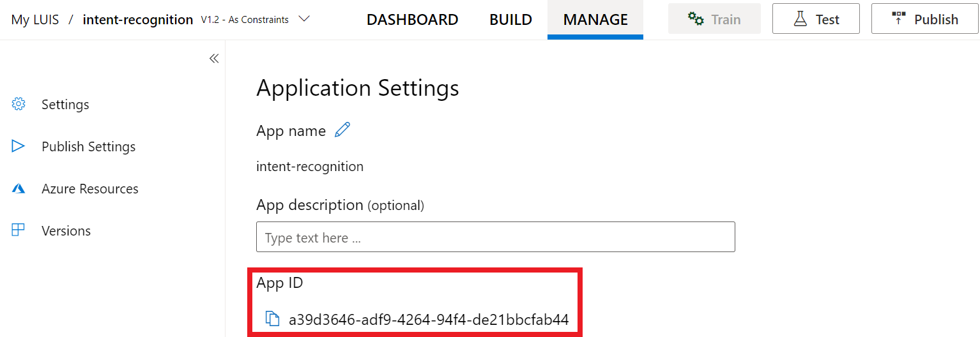Click the pencil icon to edit App name
The image size is (980, 337).
[343, 130]
